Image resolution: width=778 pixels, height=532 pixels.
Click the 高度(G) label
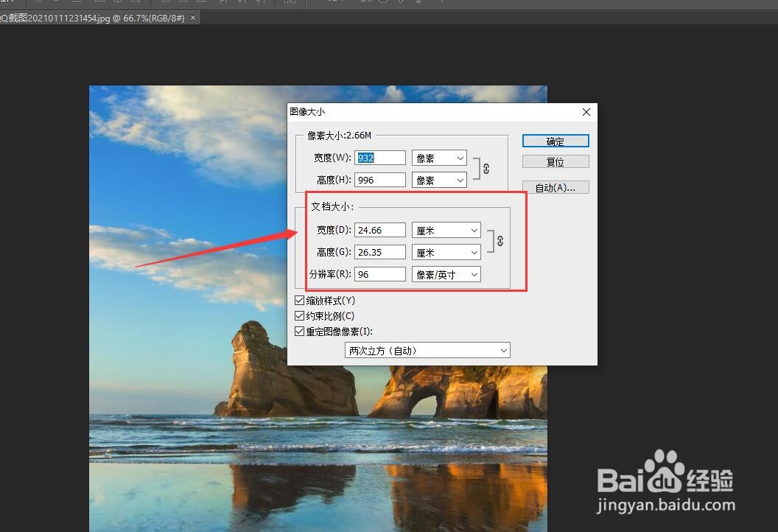(334, 252)
